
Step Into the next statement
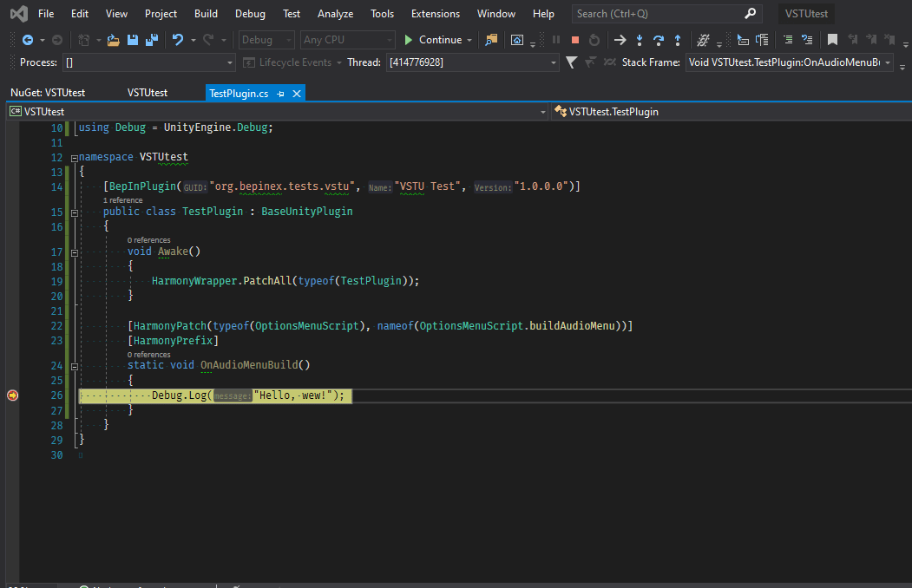[x=639, y=40]
